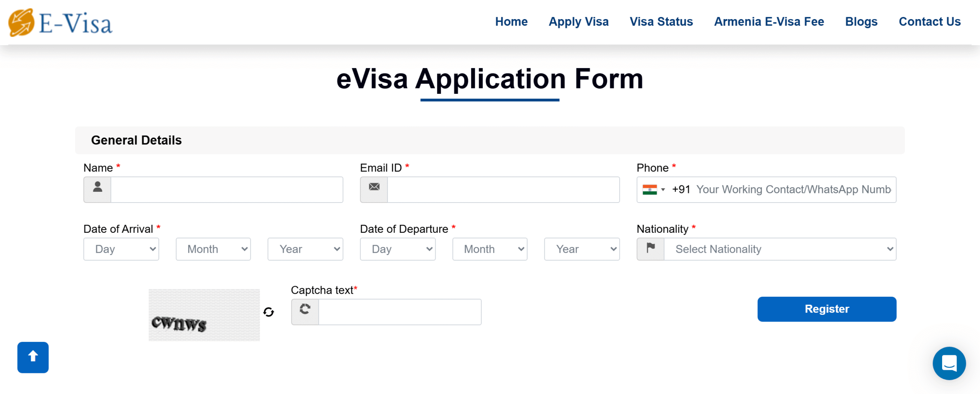Open the departure Day dropdown
Screen dimensions: 980x394
click(x=397, y=249)
